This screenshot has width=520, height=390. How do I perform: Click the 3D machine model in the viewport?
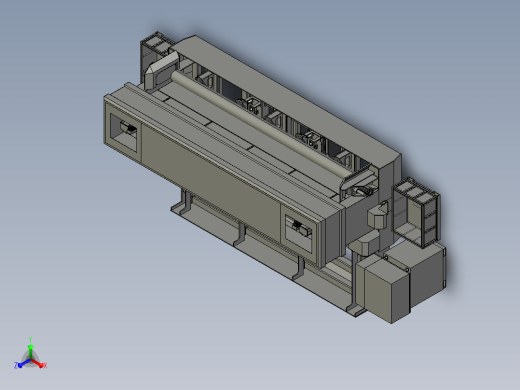[x=275, y=177]
